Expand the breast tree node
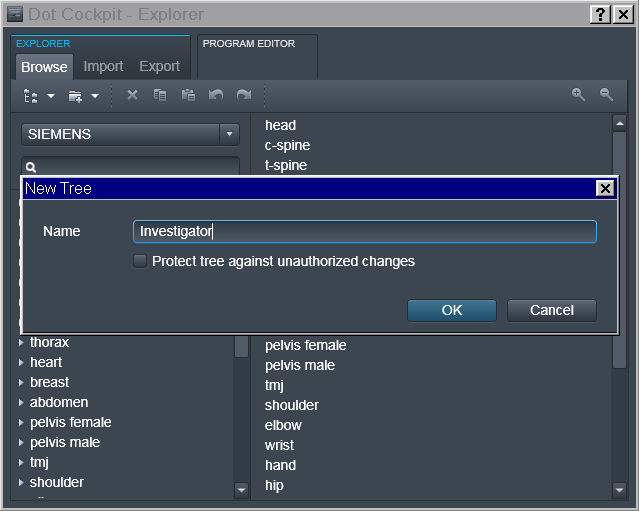 [21, 383]
